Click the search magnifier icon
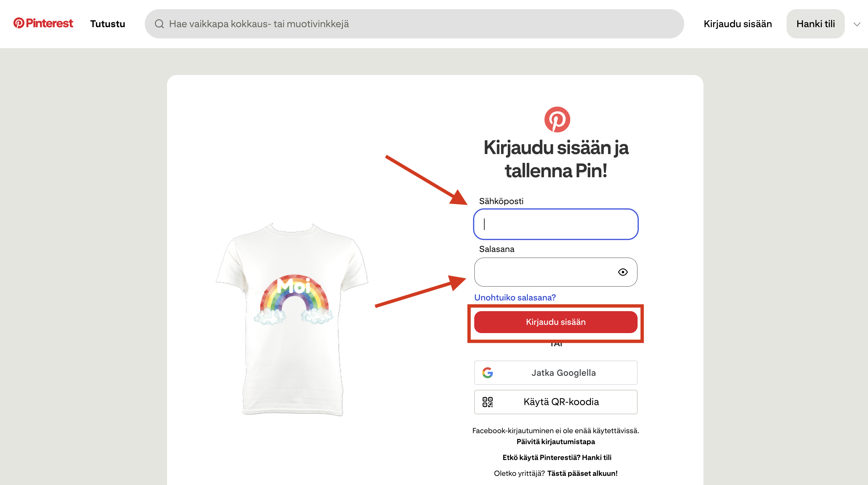 pos(159,23)
